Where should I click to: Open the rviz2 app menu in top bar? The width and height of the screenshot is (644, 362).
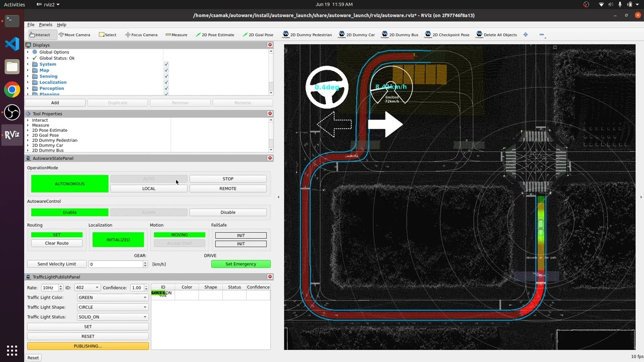point(48,5)
